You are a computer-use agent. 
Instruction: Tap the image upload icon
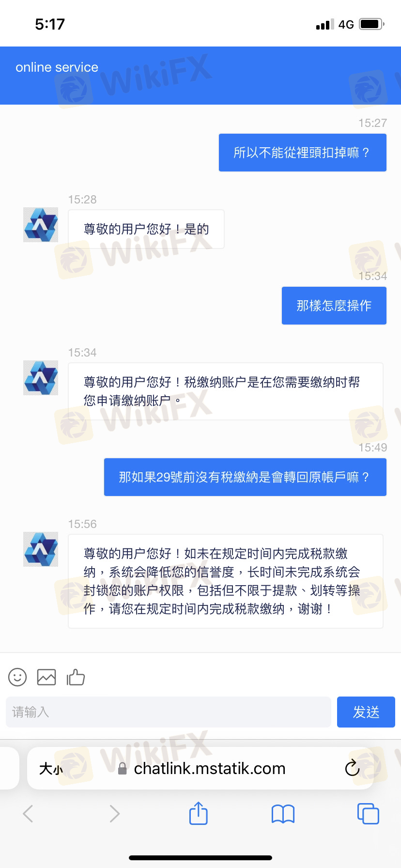pos(46,677)
